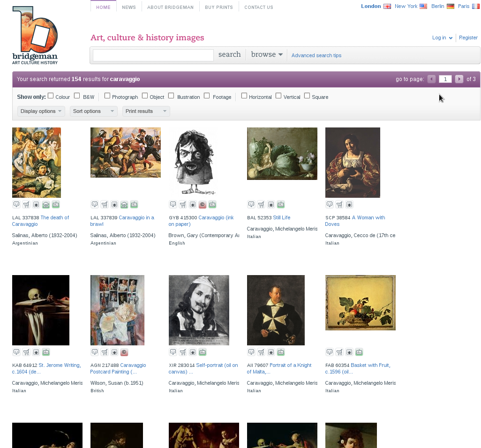The image size is (481, 448).
Task: Open Advanced search tips link
Action: tap(316, 55)
